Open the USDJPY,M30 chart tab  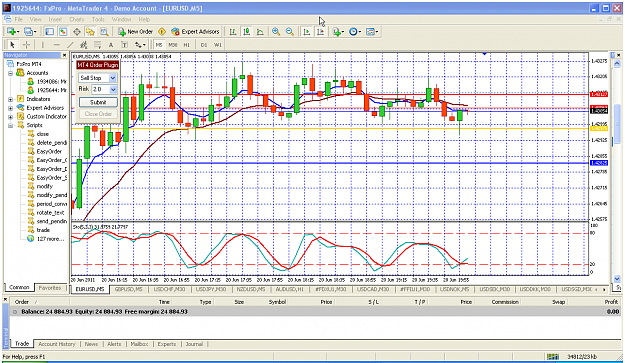point(210,289)
